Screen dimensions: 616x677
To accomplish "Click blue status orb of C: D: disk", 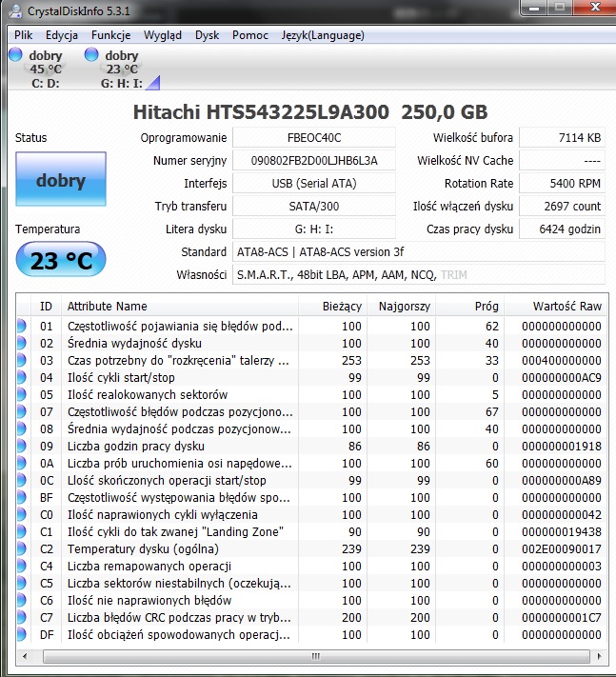I will point(15,54).
